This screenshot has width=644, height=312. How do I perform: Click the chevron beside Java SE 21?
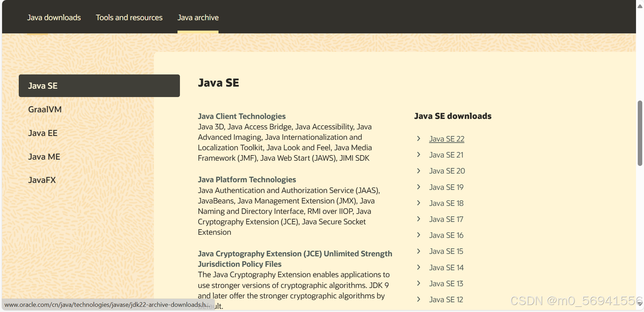(x=419, y=154)
